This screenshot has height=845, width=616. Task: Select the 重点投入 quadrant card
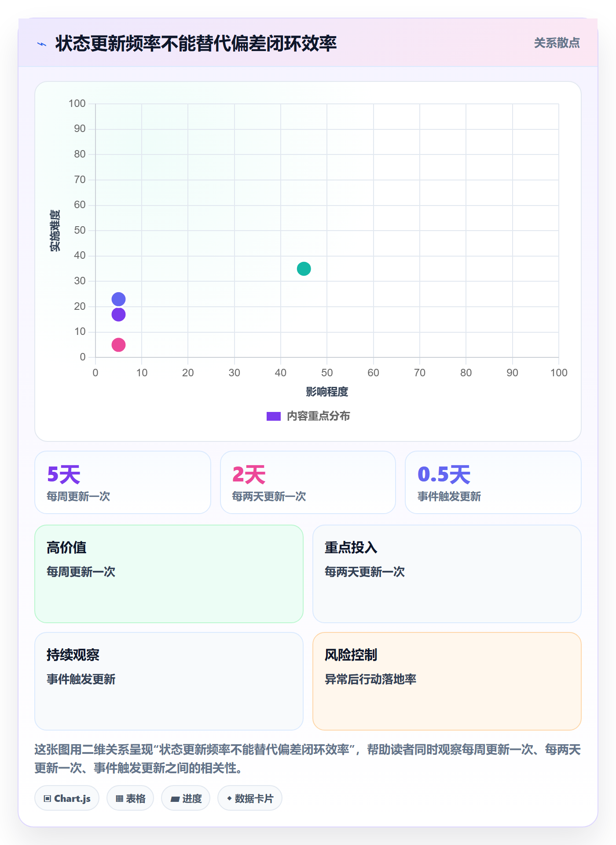click(447, 574)
